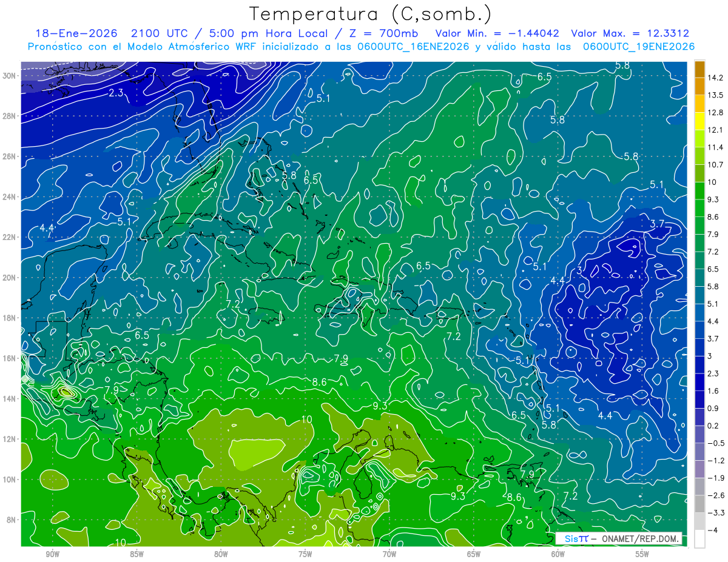Viewport: 728px width, 562px height.
Task: Select legend band between 5.8 and 5.1
Action: [x=699, y=295]
